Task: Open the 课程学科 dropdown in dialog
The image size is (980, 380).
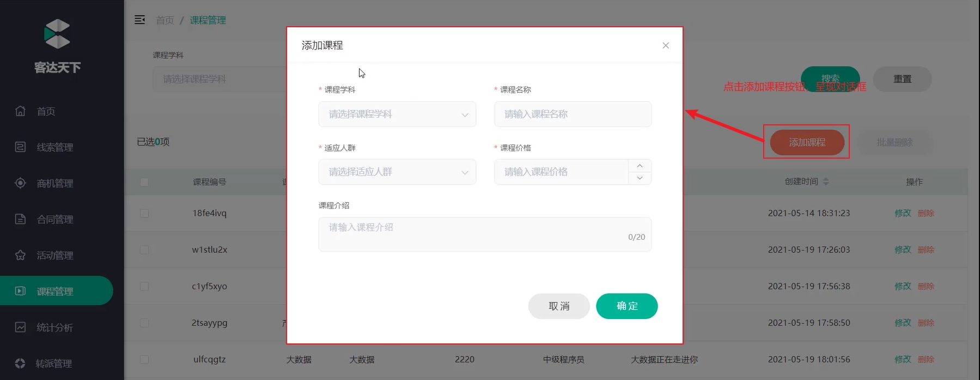Action: click(x=397, y=114)
